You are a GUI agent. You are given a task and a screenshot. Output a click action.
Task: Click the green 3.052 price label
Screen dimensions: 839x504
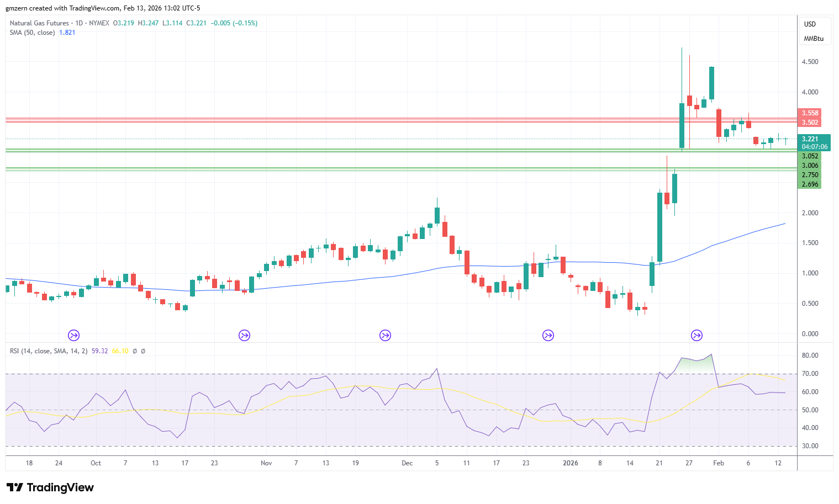click(810, 156)
